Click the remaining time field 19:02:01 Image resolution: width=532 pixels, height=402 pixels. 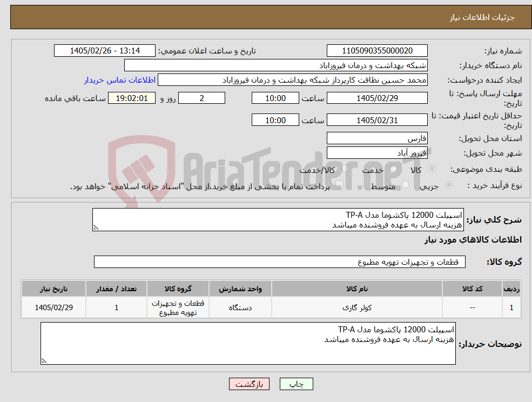coord(132,98)
